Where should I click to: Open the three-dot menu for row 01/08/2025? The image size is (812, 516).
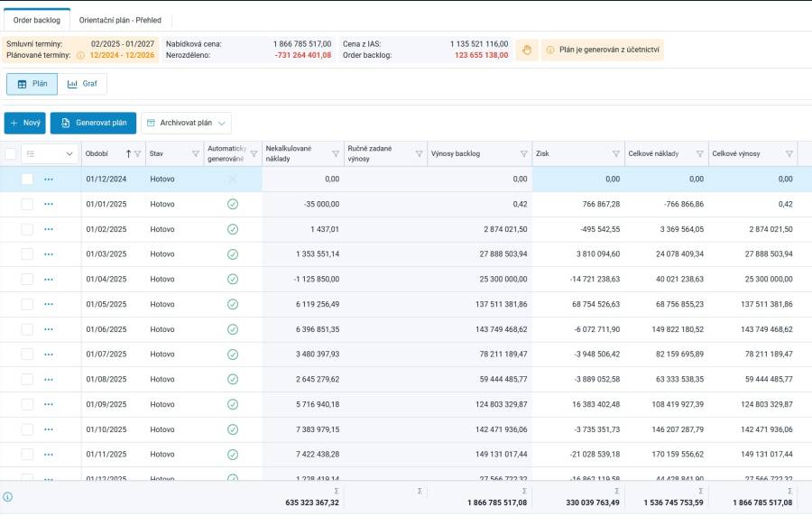point(49,380)
